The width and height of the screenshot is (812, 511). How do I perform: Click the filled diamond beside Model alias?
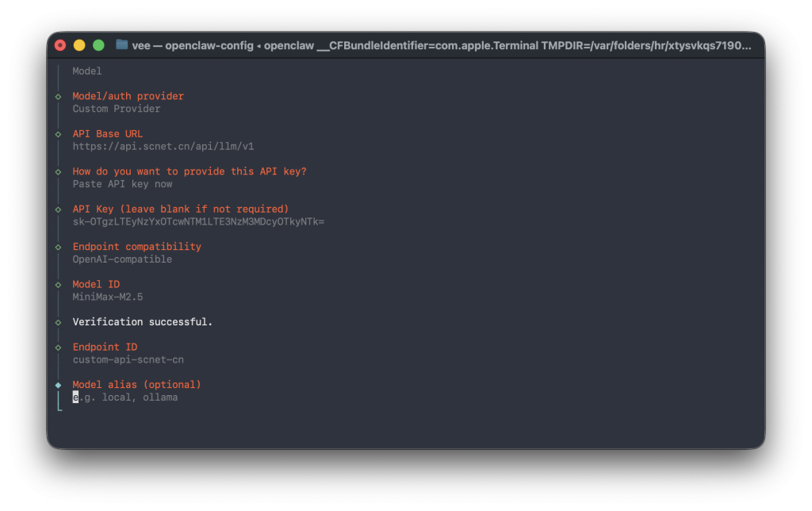pos(58,385)
